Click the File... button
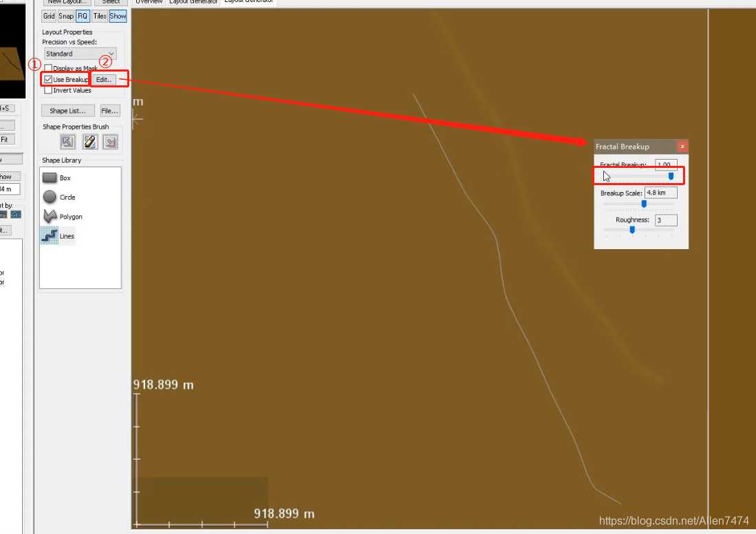Screen dimensions: 756x534 click(110, 111)
